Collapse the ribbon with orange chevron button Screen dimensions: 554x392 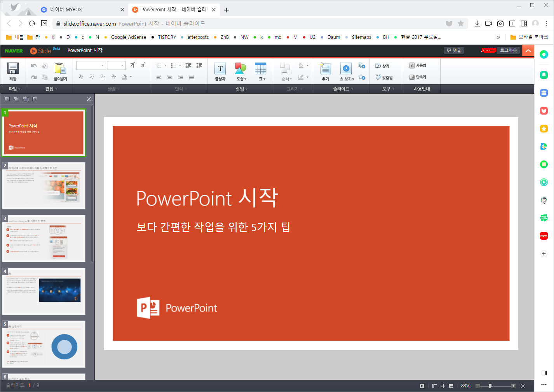[x=528, y=51]
